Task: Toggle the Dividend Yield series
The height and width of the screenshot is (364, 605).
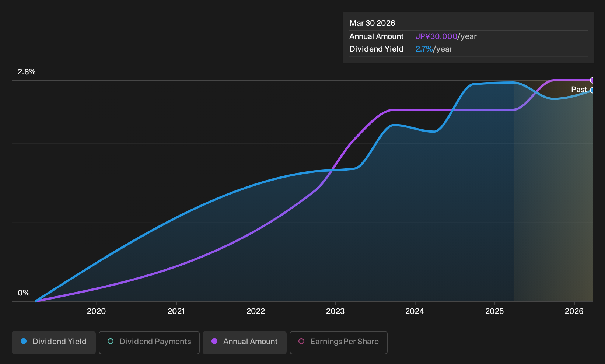Action: [54, 343]
